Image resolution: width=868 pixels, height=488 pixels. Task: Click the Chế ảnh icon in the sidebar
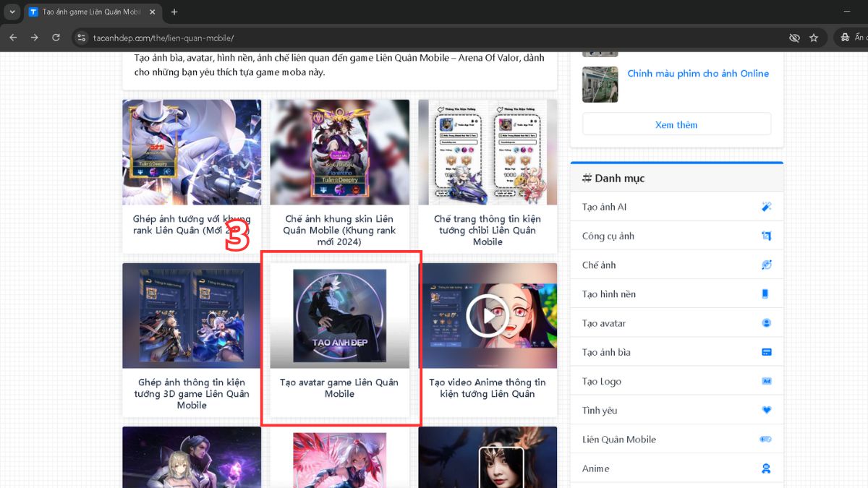(x=767, y=265)
